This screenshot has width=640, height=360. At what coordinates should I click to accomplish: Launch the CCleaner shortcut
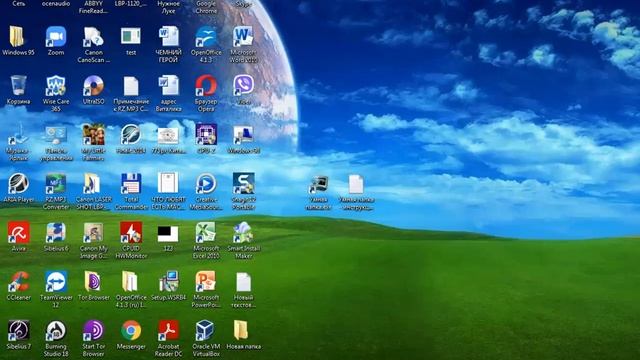18,282
